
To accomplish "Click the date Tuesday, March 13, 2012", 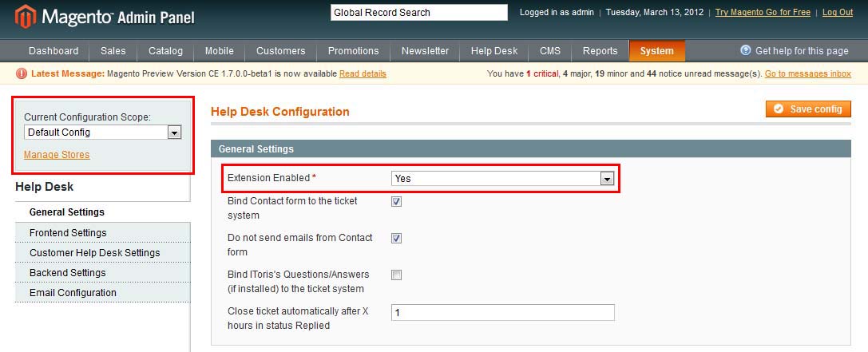I will [655, 12].
